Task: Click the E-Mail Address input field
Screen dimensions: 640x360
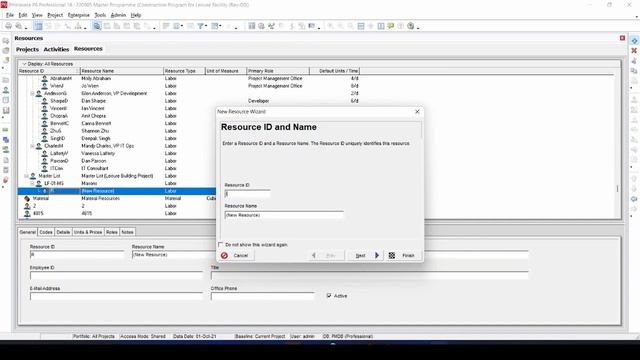Action: point(116,296)
